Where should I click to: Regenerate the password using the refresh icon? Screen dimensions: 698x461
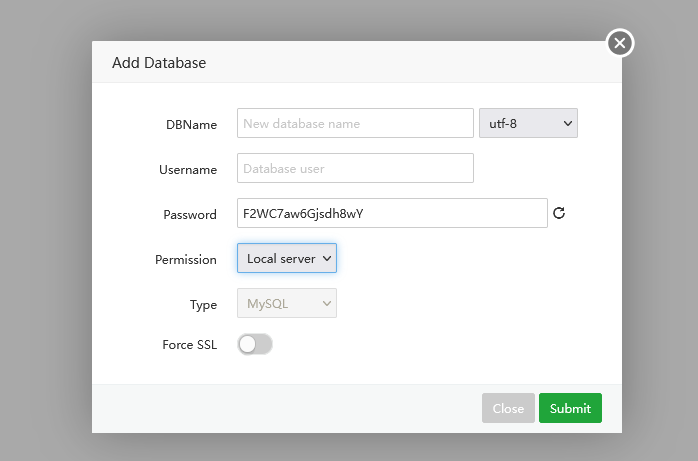[x=559, y=213]
